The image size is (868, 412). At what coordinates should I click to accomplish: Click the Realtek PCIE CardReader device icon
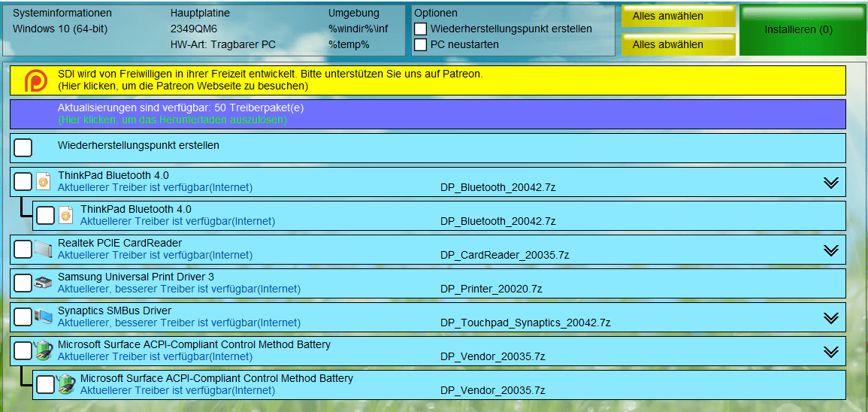point(43,249)
